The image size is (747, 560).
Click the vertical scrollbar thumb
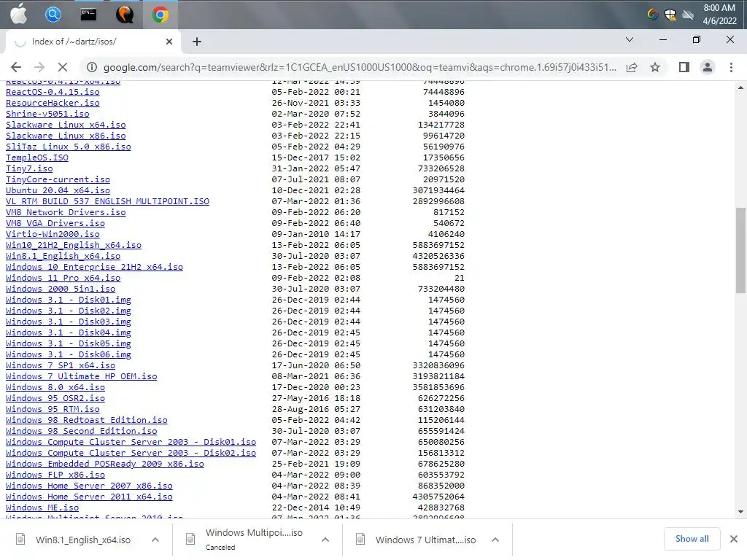[740, 250]
